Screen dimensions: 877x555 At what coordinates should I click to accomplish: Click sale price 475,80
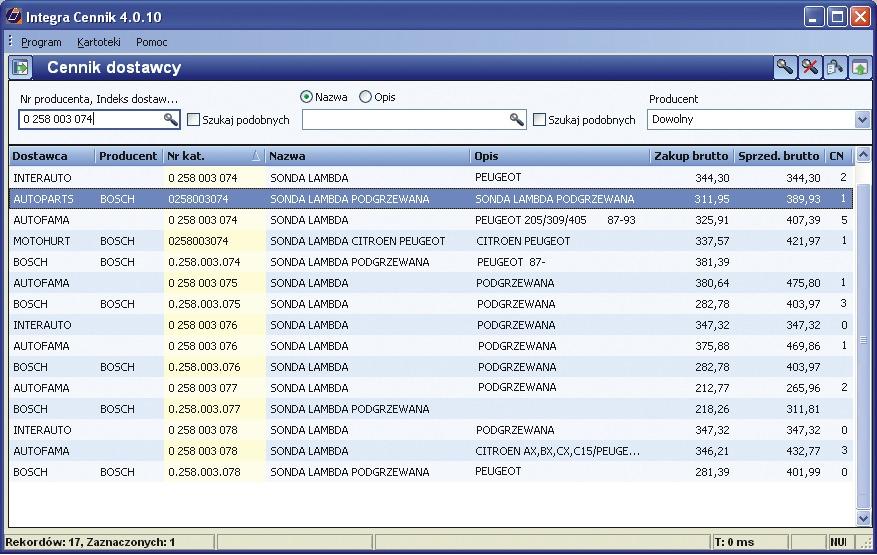(803, 283)
